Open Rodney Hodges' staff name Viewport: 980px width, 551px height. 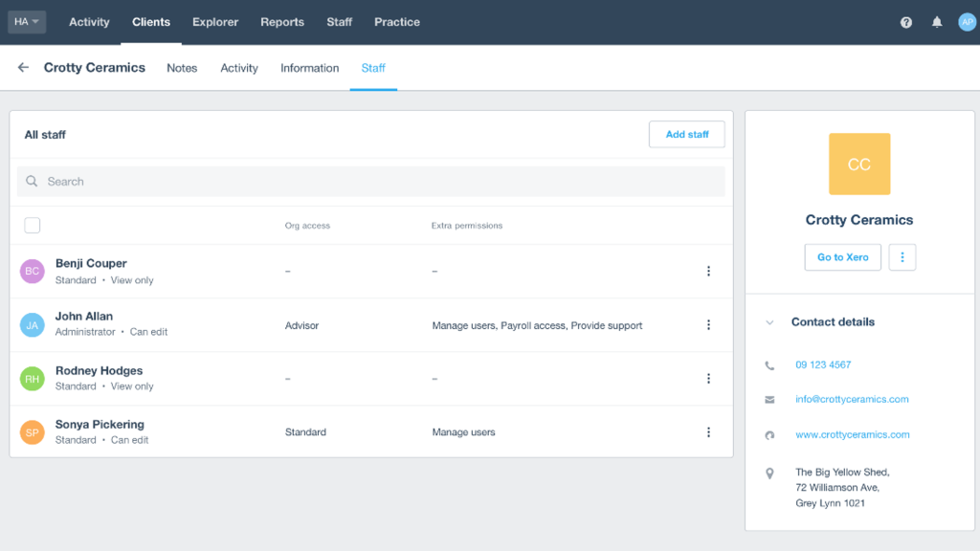[x=99, y=370]
